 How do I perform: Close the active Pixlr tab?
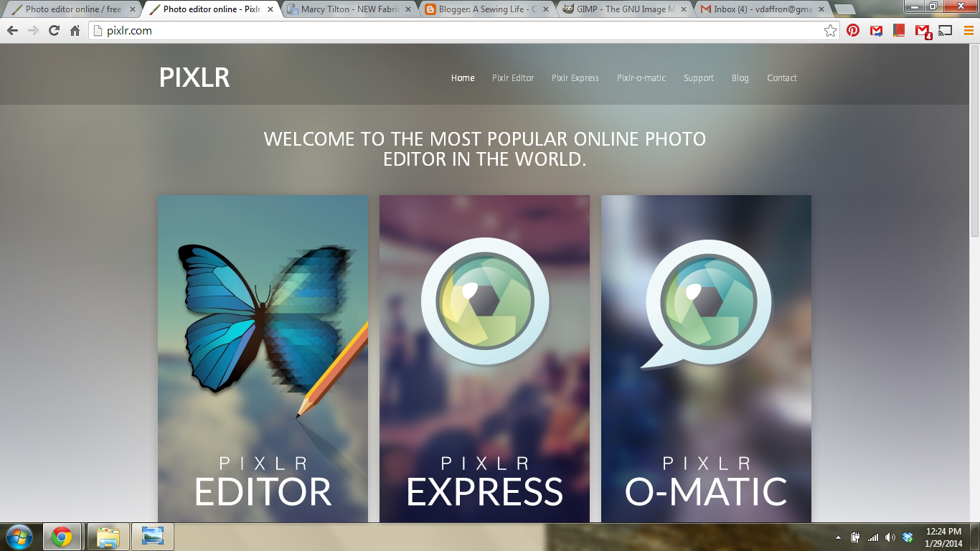[x=270, y=9]
